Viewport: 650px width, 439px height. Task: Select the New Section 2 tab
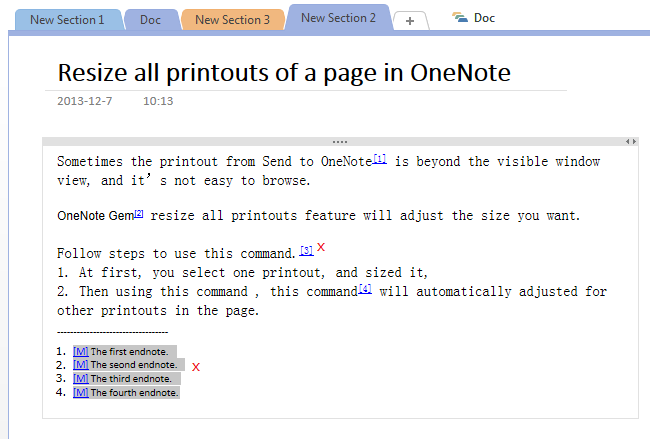338,18
